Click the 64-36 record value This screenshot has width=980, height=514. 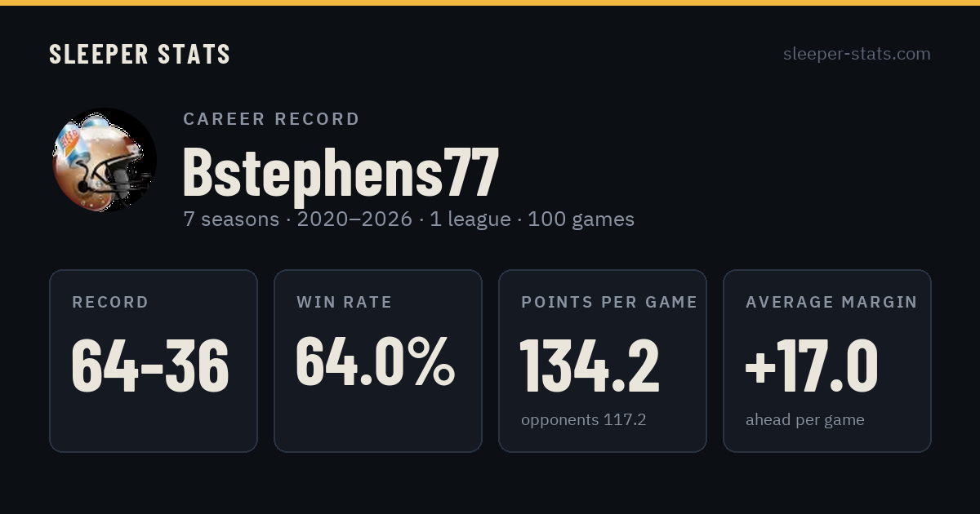click(x=150, y=366)
